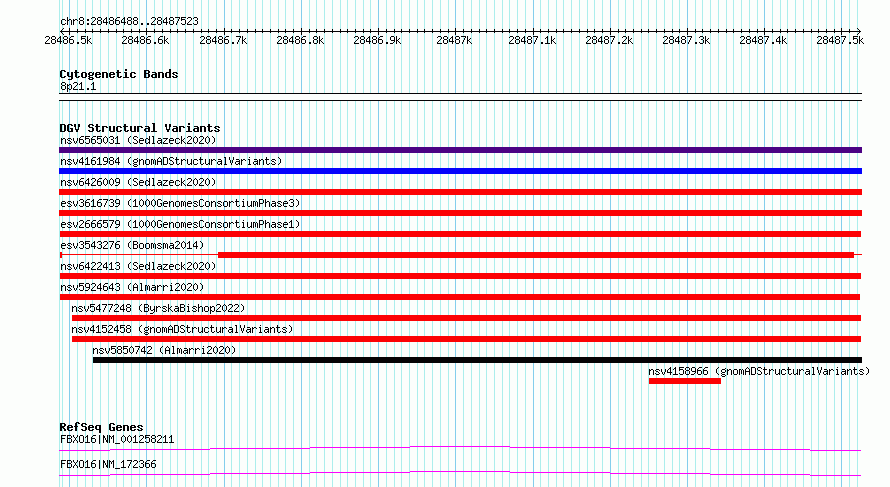Screen dimensions: 890x487
Task: Click the 28487.3k ruler tick label
Action: pos(686,41)
